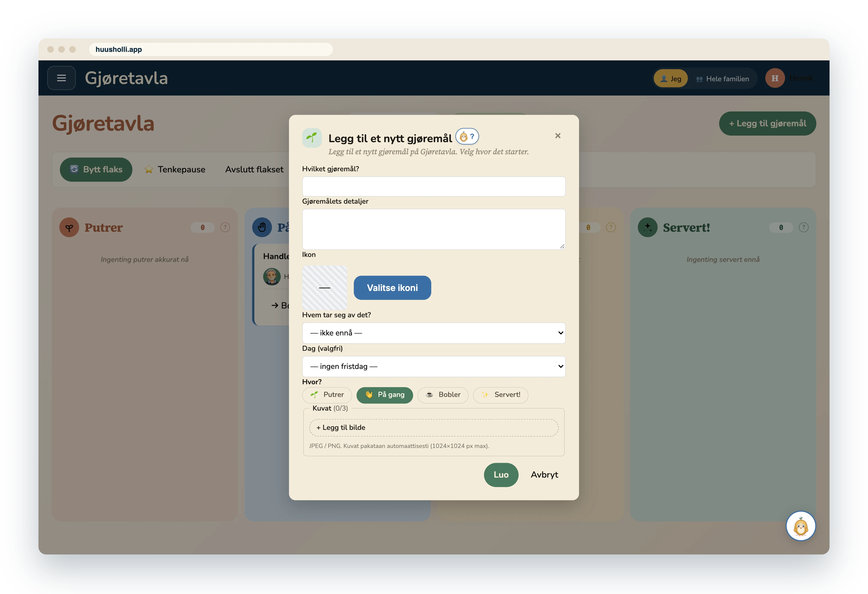Click the hand icon of På gang column

coord(262,227)
